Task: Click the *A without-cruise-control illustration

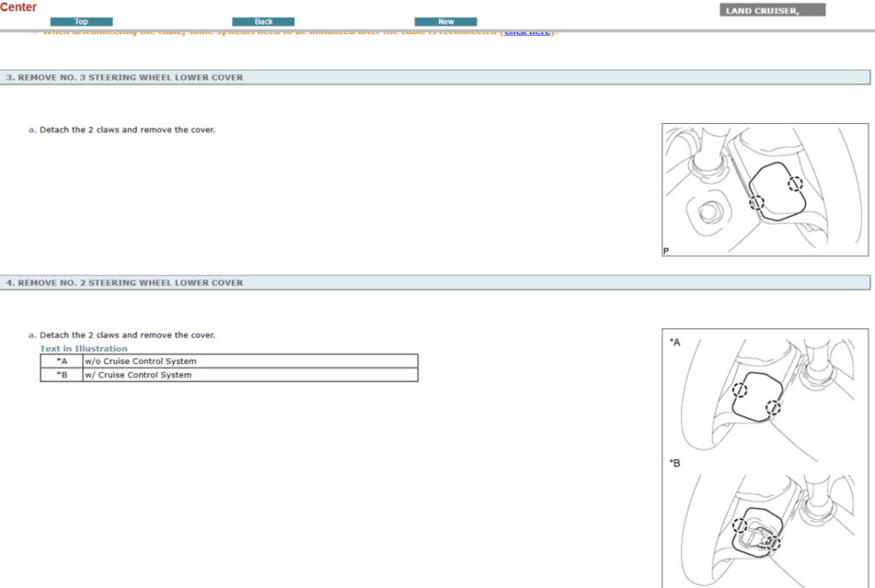Action: (765, 393)
